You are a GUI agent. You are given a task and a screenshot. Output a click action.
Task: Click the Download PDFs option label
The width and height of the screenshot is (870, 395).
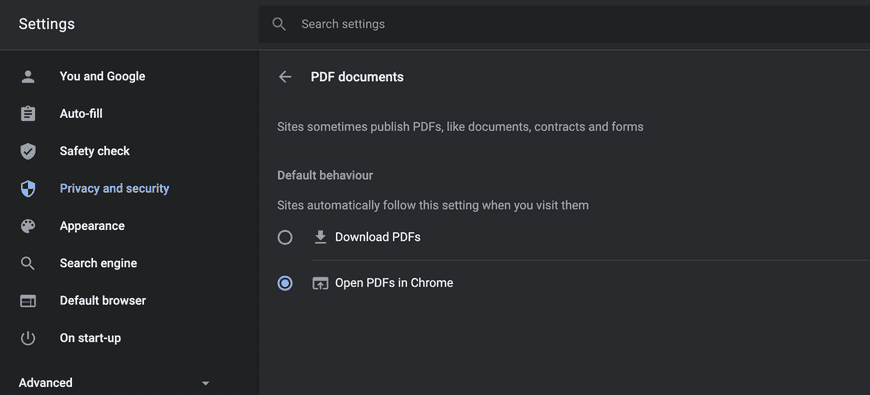(x=377, y=237)
